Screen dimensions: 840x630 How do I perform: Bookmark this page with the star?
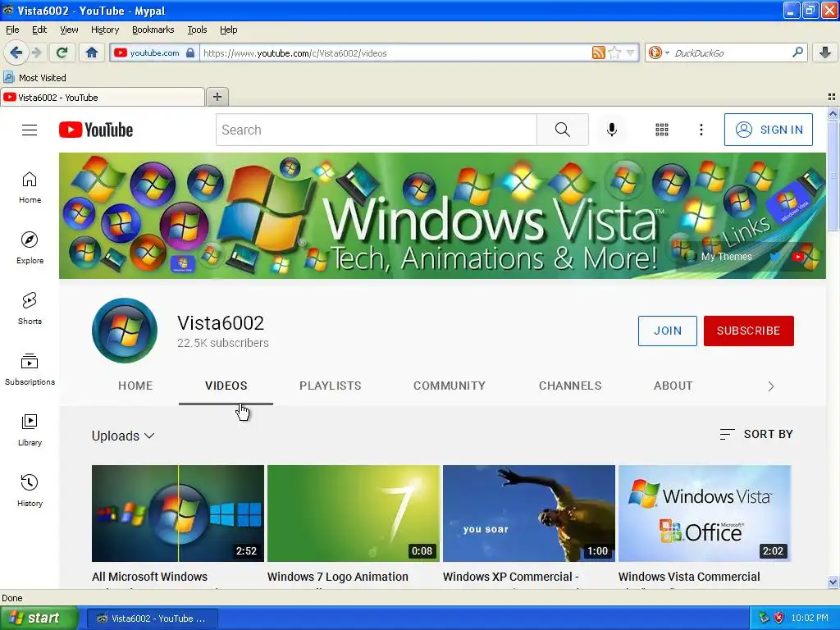click(x=614, y=52)
